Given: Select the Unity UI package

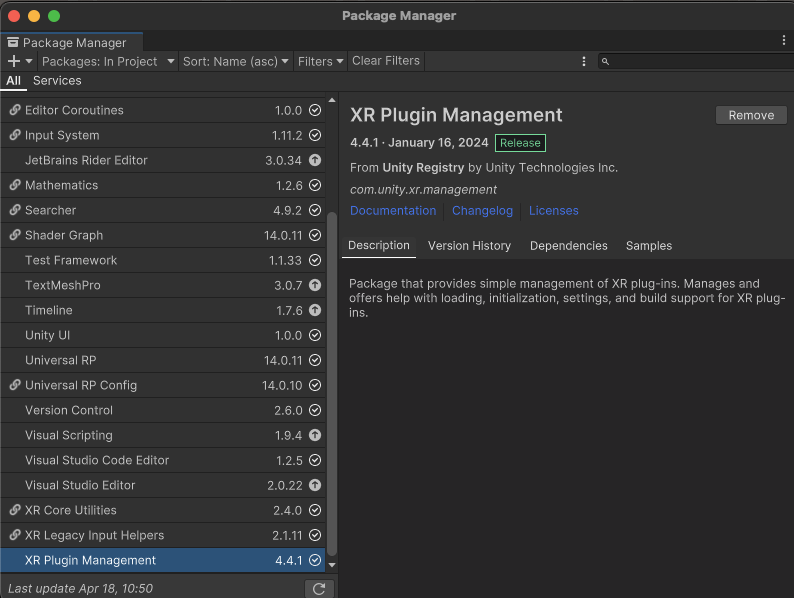Looking at the screenshot, I should pyautogui.click(x=163, y=335).
